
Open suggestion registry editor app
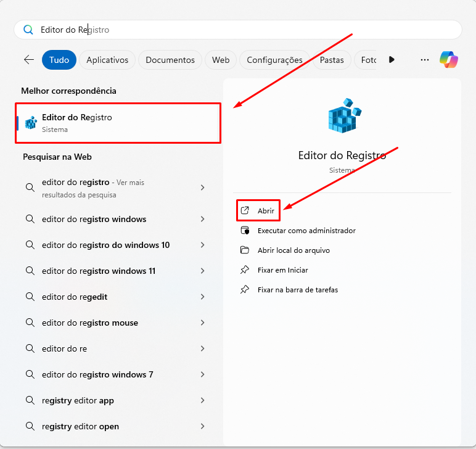tap(117, 400)
